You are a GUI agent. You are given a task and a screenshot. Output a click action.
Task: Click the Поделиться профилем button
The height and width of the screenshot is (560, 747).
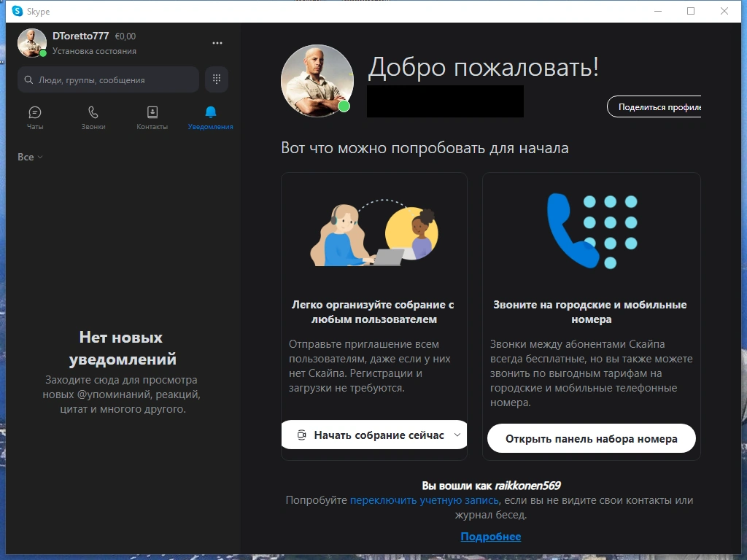654,106
